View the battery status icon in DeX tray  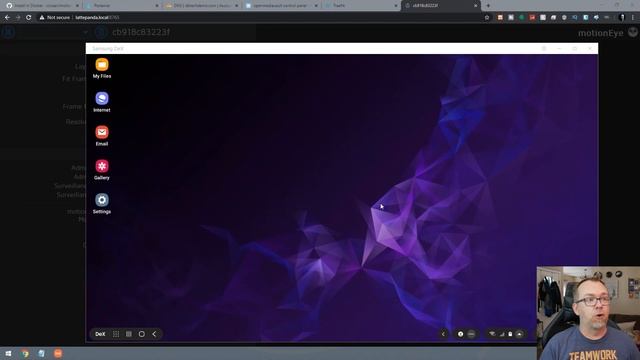pos(510,334)
